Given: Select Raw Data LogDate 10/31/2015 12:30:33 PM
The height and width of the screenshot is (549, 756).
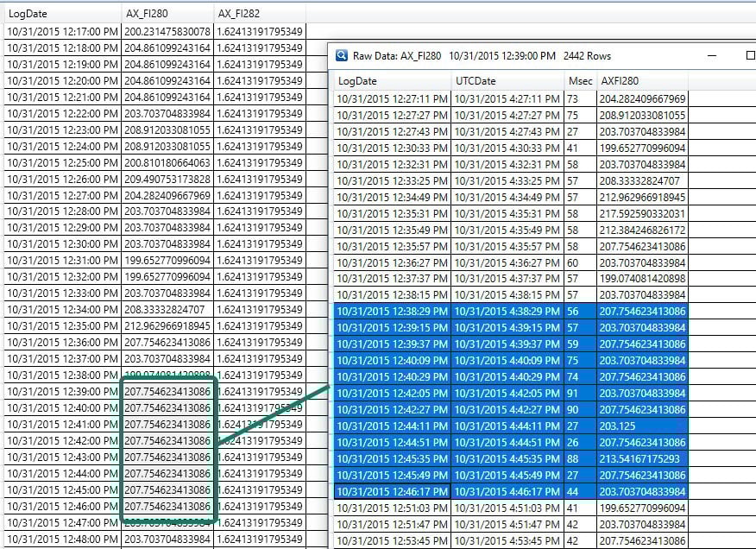Looking at the screenshot, I should coord(392,148).
